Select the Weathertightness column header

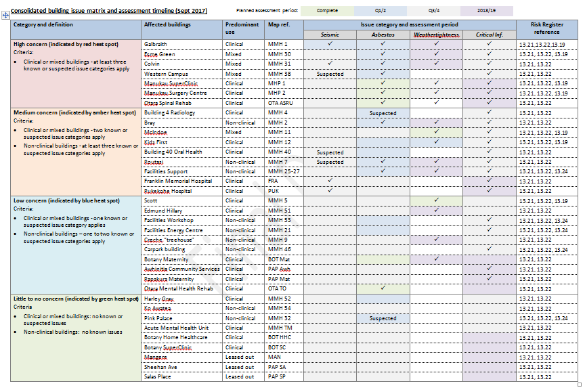436,34
